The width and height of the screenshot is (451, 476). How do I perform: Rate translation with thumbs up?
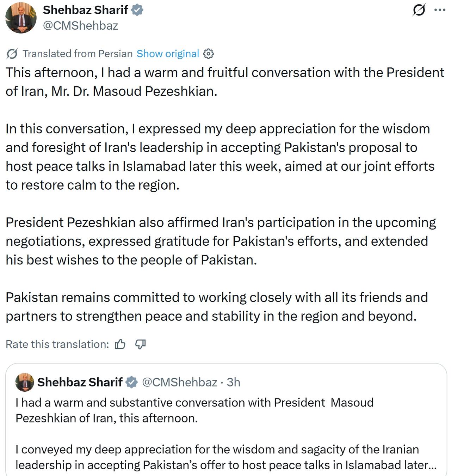[120, 344]
